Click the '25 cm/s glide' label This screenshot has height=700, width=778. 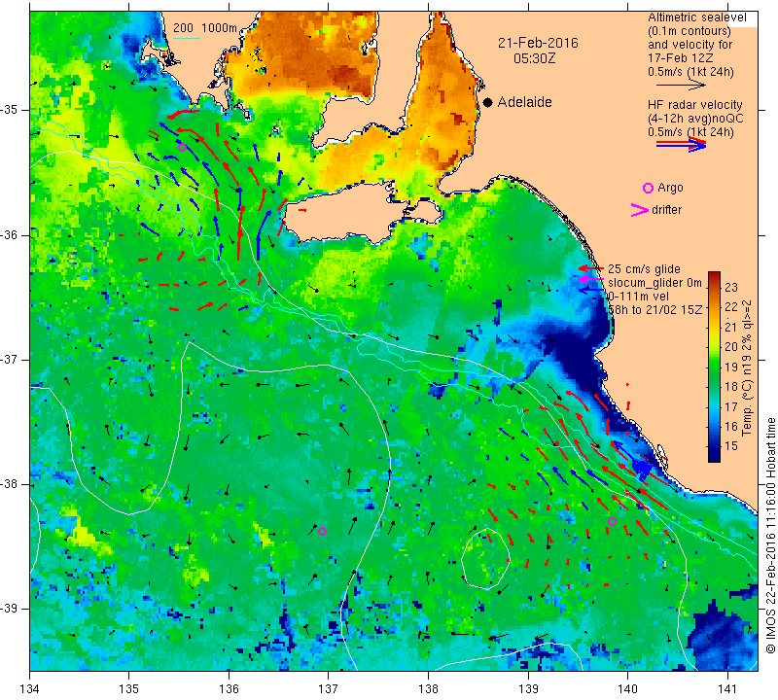[644, 269]
